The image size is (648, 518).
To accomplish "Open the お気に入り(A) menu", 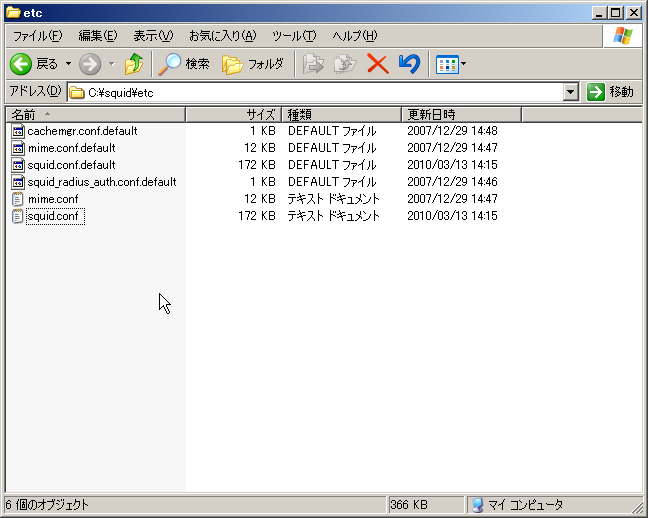I will click(x=223, y=36).
